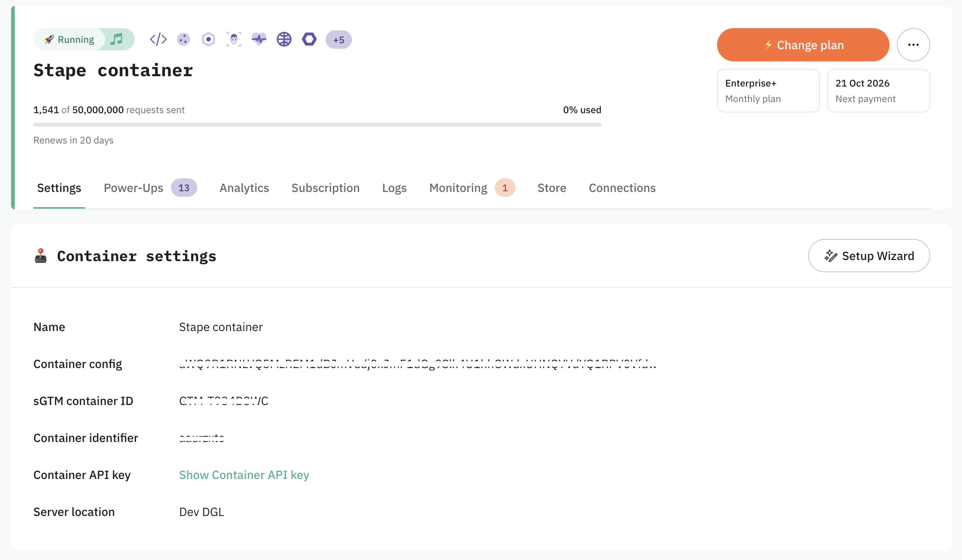The image size is (962, 560).
Task: Click the Stape container name value
Action: coord(221,327)
